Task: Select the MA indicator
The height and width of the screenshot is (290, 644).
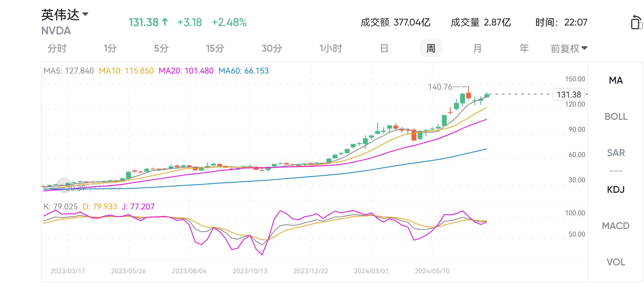Action: 616,80
